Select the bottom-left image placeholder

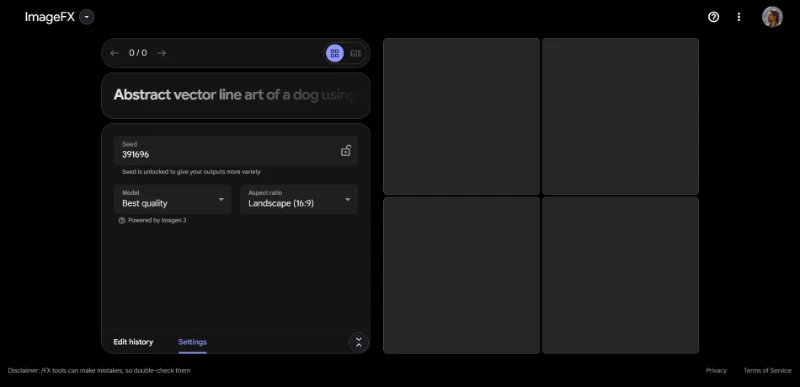[x=461, y=275]
